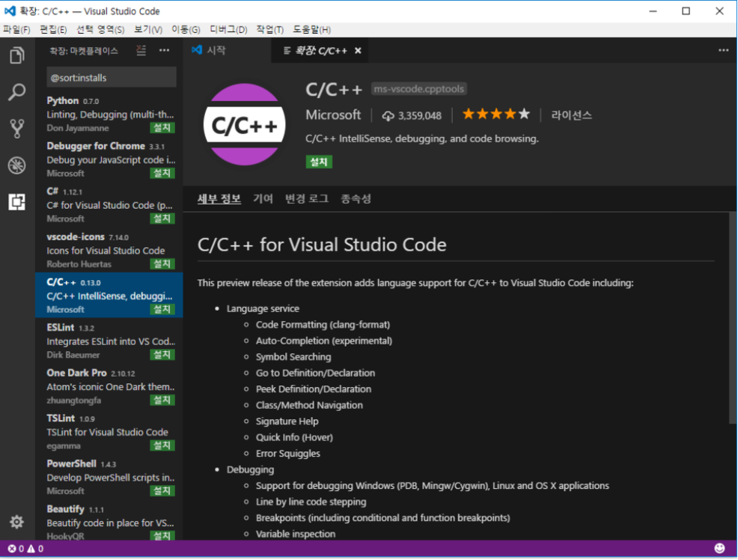Click the 'Symbol Searching' bullet text
This screenshot has width=738, height=560.
[293, 356]
